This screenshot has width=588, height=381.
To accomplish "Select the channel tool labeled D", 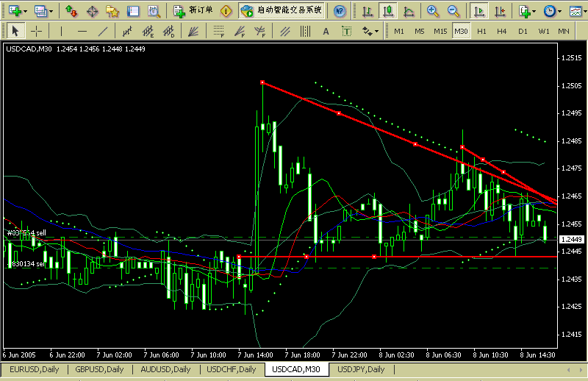I will pos(169,31).
